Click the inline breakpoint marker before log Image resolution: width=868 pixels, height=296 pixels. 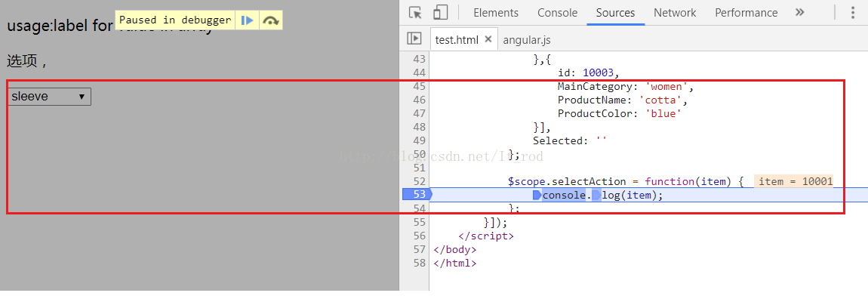click(x=596, y=195)
